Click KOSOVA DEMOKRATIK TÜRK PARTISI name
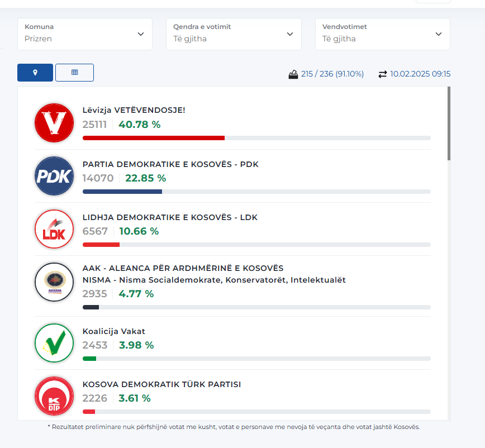485x448 pixels. click(161, 384)
